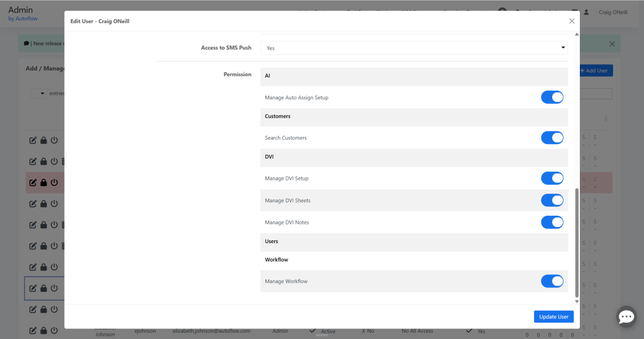The image size is (644, 339).
Task: Switch off the Manage Workflow permission
Action: 552,281
